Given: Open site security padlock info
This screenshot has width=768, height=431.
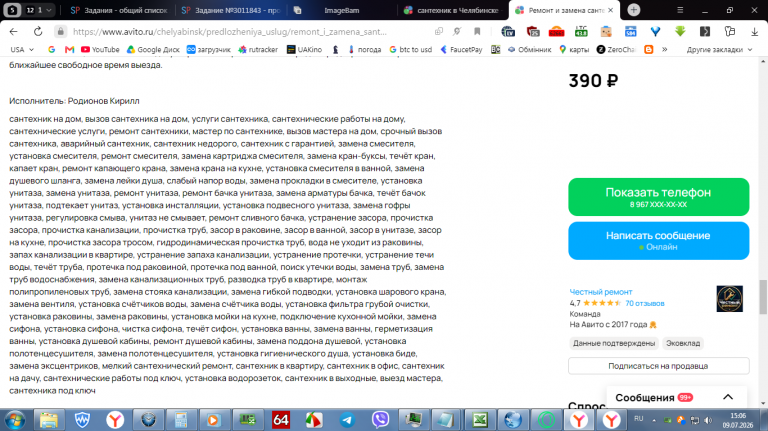Looking at the screenshot, I should pos(60,31).
